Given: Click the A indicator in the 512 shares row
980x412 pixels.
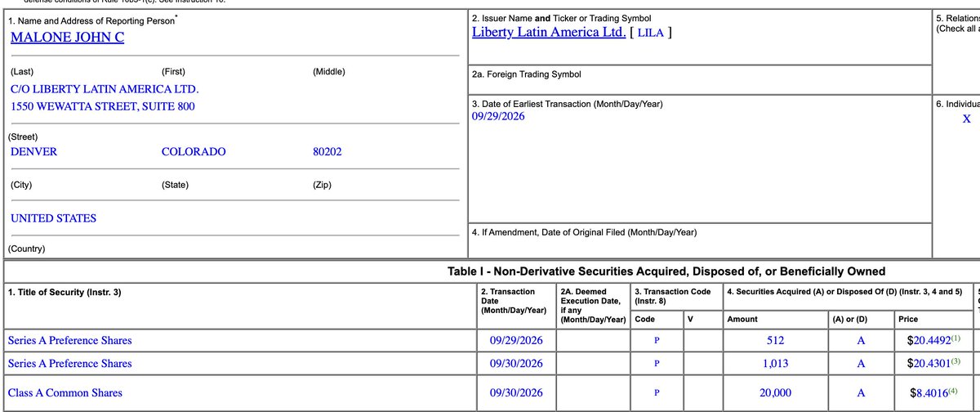Looking at the screenshot, I should click(861, 340).
